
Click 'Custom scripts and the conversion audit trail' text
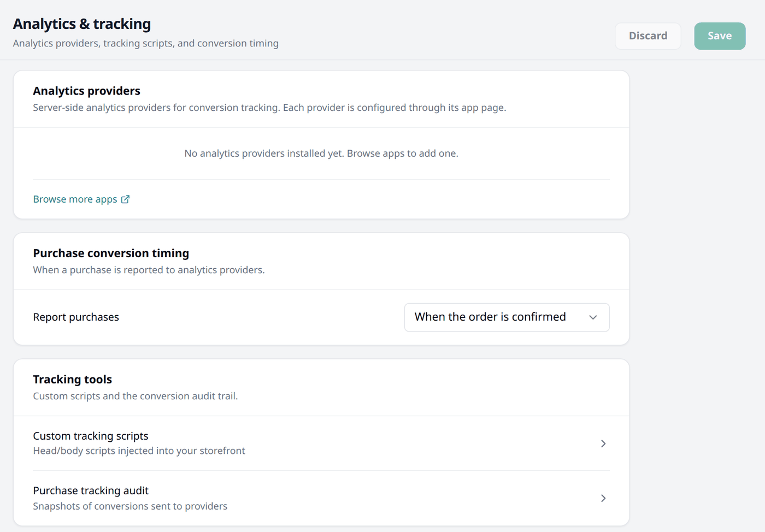(136, 396)
